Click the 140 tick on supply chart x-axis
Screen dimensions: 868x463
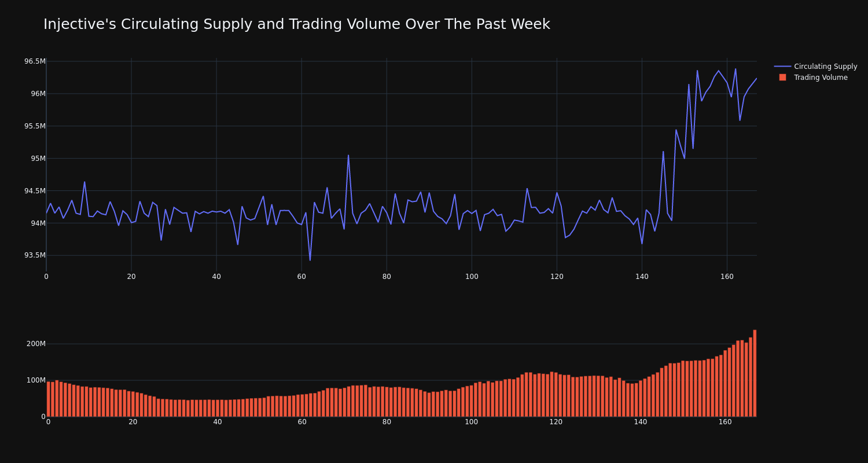(x=642, y=277)
